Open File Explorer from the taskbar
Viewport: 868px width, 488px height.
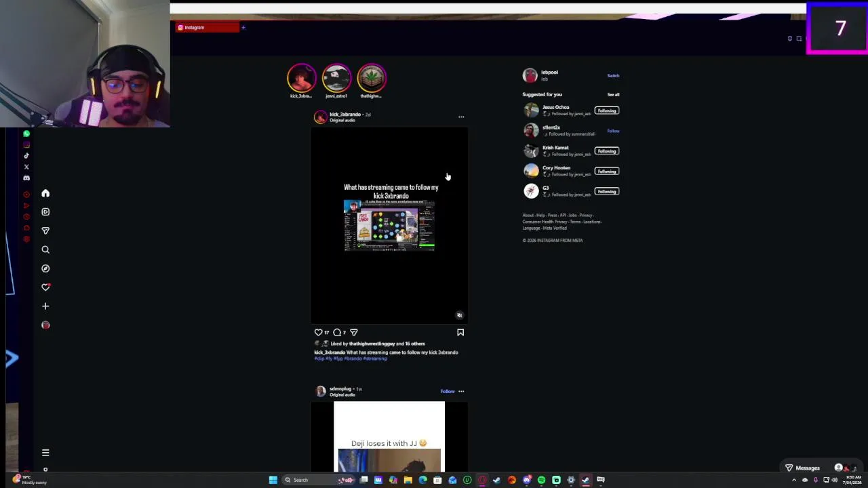pyautogui.click(x=408, y=480)
